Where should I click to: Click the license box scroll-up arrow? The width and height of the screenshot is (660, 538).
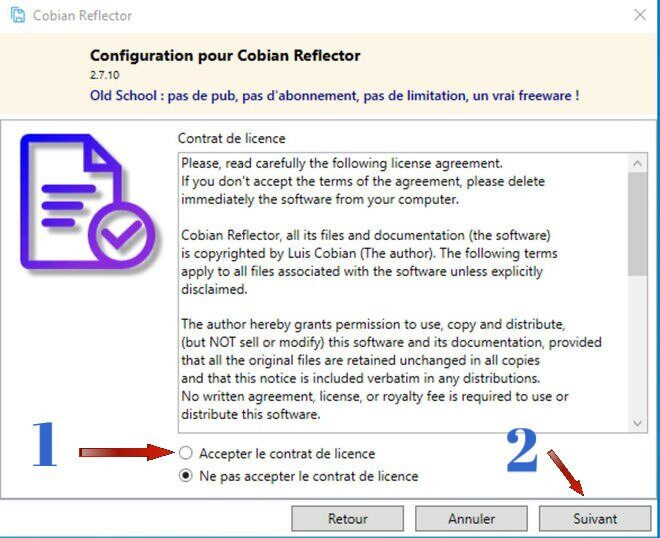[637, 163]
